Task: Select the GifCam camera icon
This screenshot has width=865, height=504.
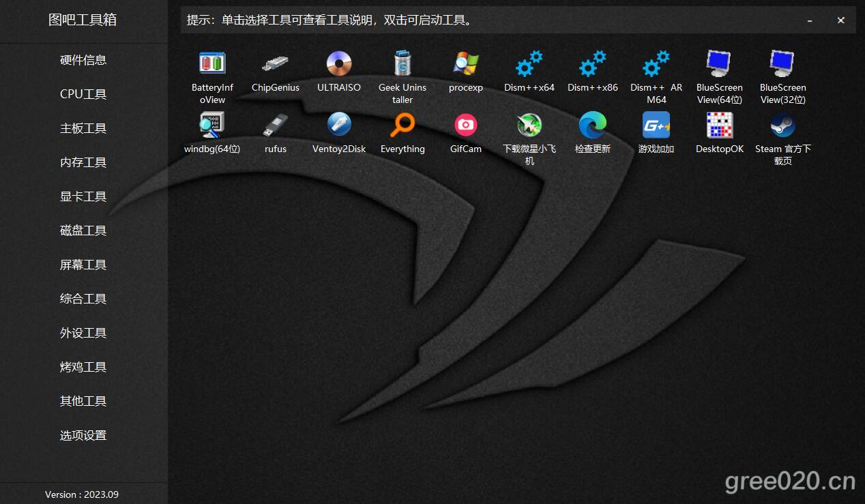Action: (466, 125)
